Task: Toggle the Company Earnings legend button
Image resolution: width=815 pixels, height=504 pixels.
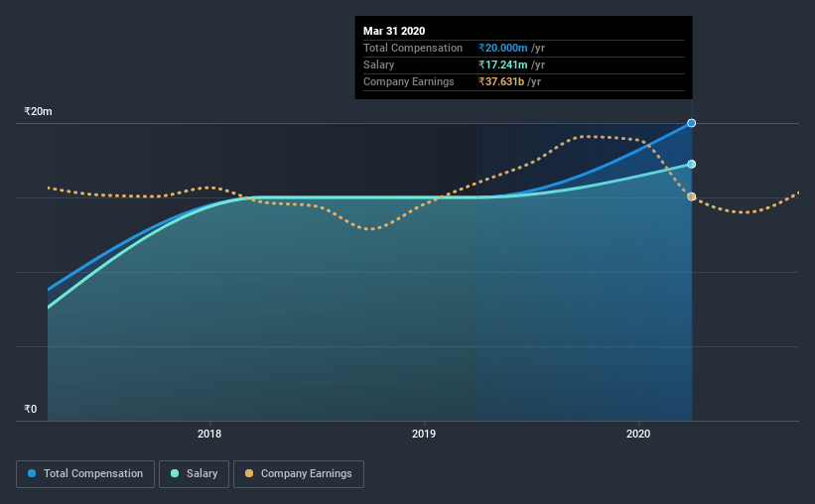Action: [x=299, y=474]
